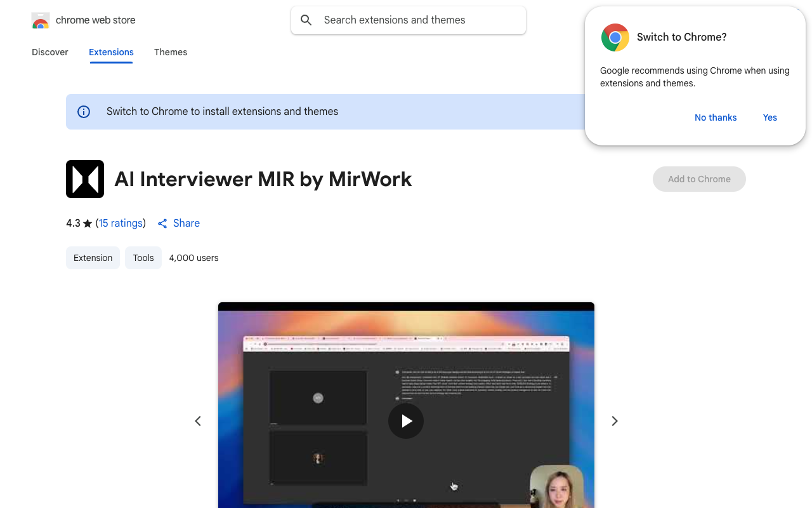The width and height of the screenshot is (812, 508).
Task: Play the extension preview video
Action: (x=406, y=421)
